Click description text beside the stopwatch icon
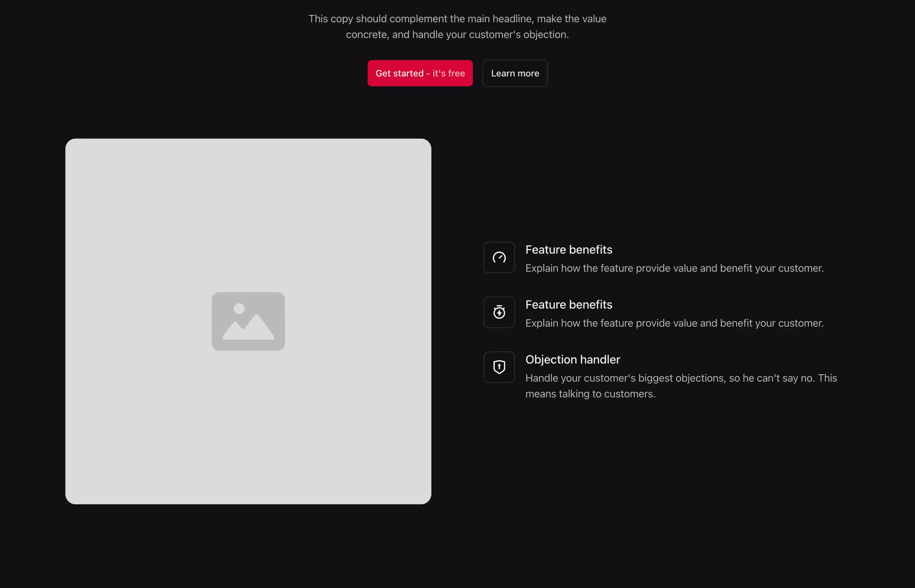The image size is (915, 588). coord(674,323)
